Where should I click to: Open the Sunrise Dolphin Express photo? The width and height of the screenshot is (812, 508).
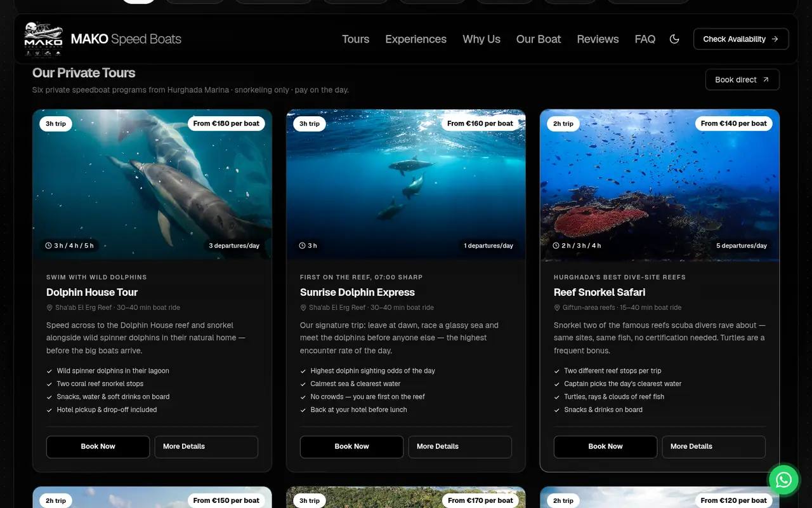406,184
